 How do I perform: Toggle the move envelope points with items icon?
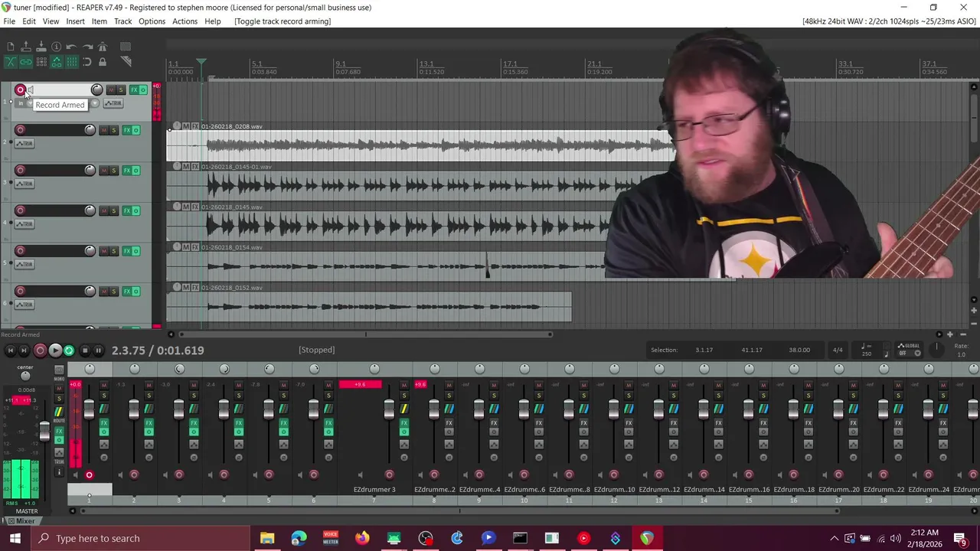pyautogui.click(x=57, y=62)
